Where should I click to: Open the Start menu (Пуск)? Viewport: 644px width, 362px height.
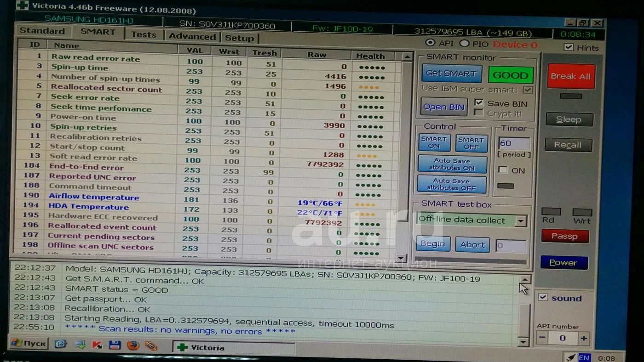(29, 343)
